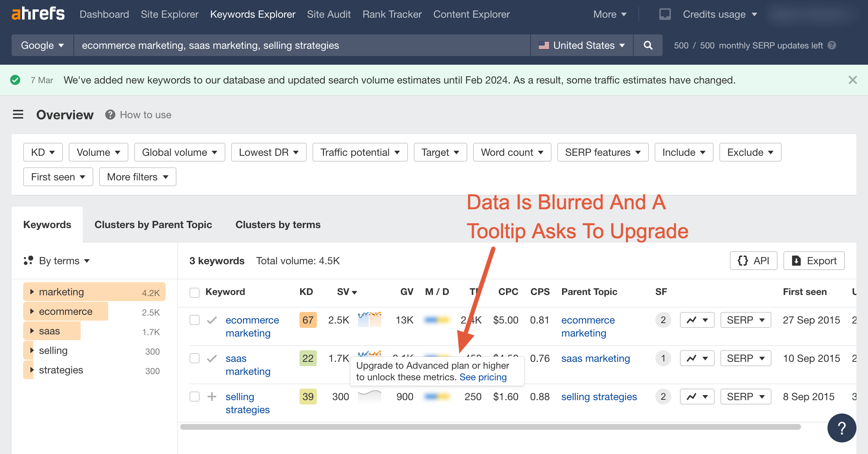
Task: Open the Lowest DR filter dropdown
Action: (269, 152)
